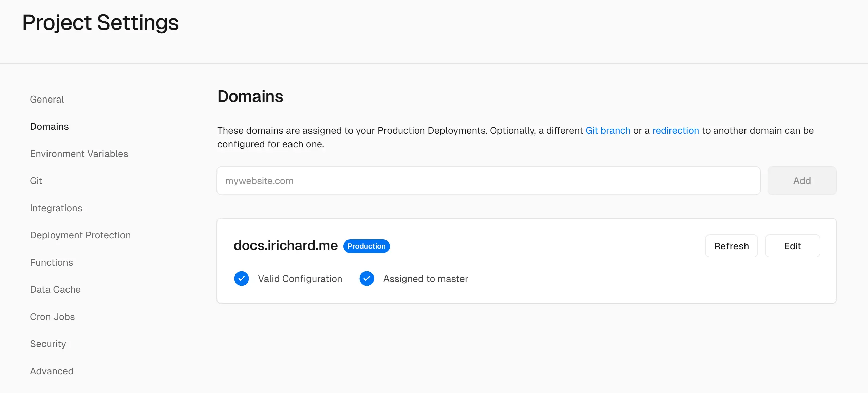Click the Security sidebar menu item
Screen dimensions: 868x393
point(48,344)
